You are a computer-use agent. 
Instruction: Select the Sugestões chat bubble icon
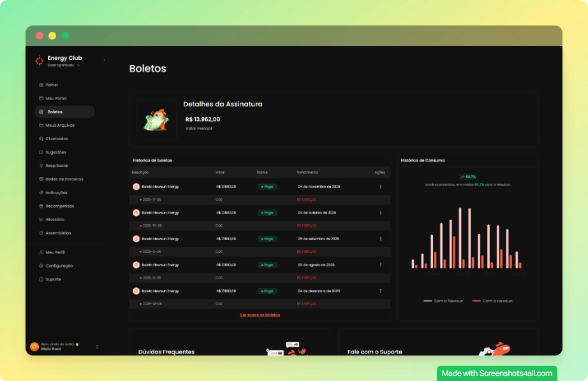click(41, 152)
